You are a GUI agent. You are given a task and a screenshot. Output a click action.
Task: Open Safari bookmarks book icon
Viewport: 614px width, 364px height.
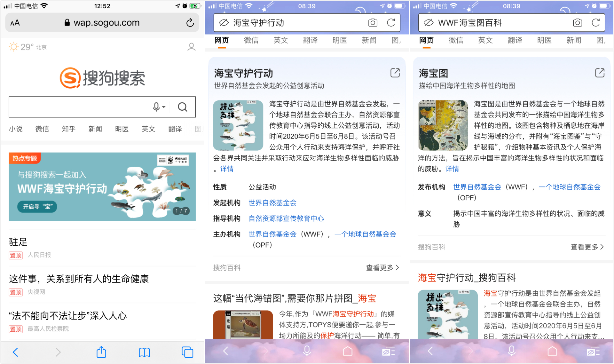coord(144,352)
